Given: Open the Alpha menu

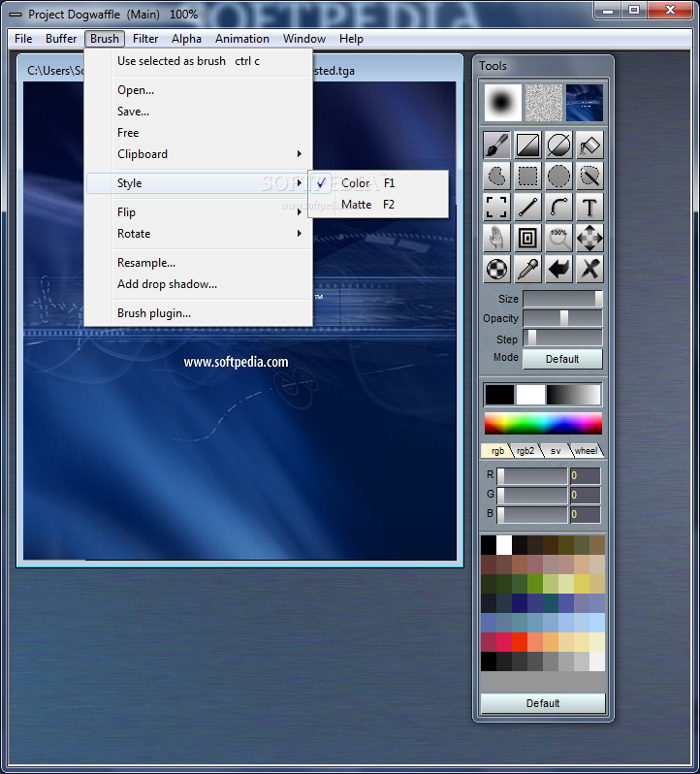Looking at the screenshot, I should click(x=186, y=39).
